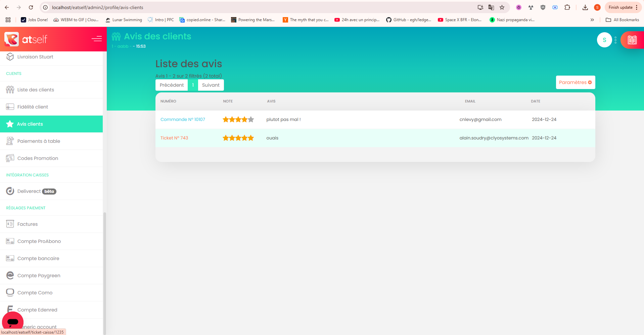This screenshot has width=644, height=335.
Task: Open Livraison Stuart box icon
Action: [x=10, y=57]
